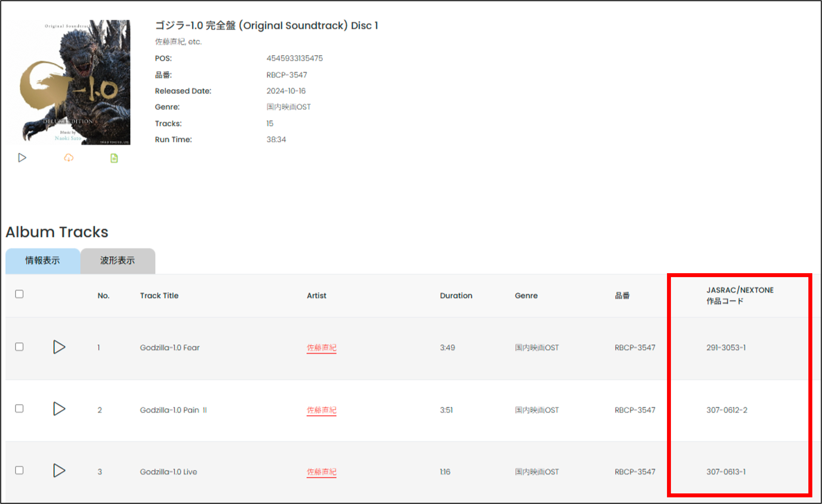Image resolution: width=822 pixels, height=504 pixels.
Task: Click the Godzilla-1.0 album cover thumbnail
Action: 68,82
